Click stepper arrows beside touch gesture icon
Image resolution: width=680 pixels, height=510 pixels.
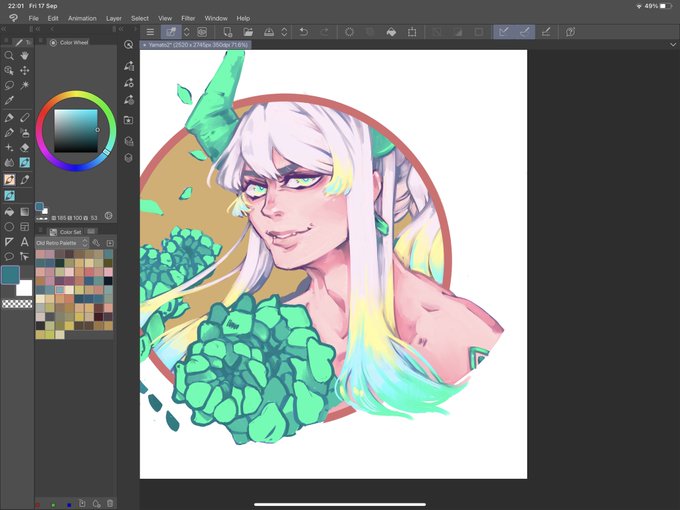point(186,32)
